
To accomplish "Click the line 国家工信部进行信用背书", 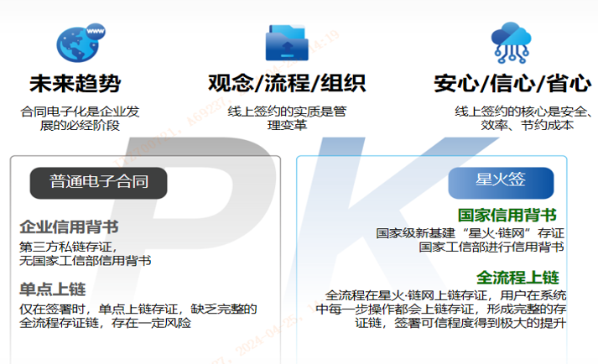I will [491, 247].
